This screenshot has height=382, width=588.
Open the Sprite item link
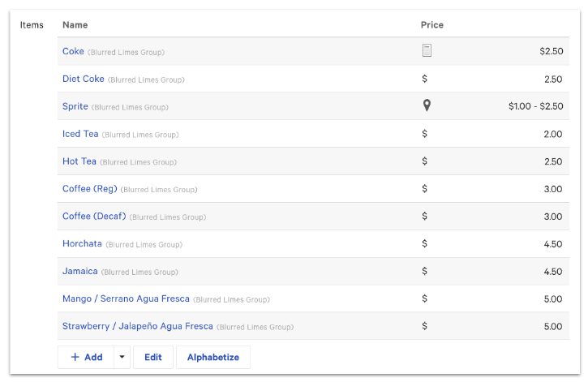pos(75,106)
